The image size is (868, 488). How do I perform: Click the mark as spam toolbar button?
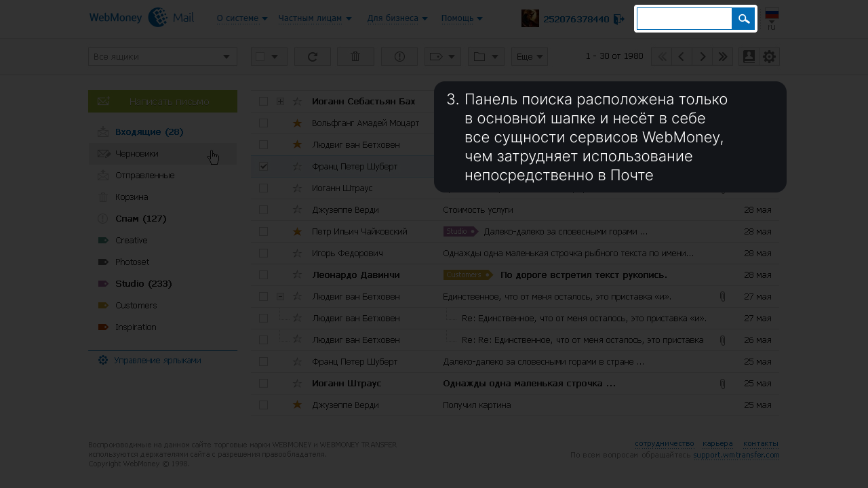pyautogui.click(x=399, y=57)
